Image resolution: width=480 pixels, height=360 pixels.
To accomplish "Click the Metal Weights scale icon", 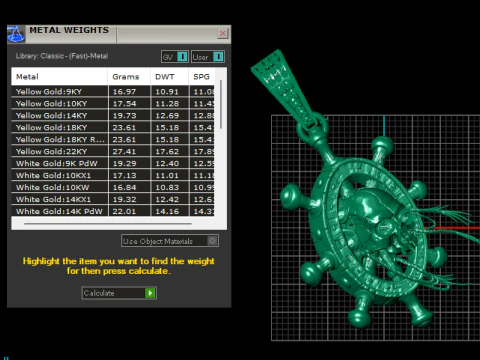I will [x=16, y=34].
